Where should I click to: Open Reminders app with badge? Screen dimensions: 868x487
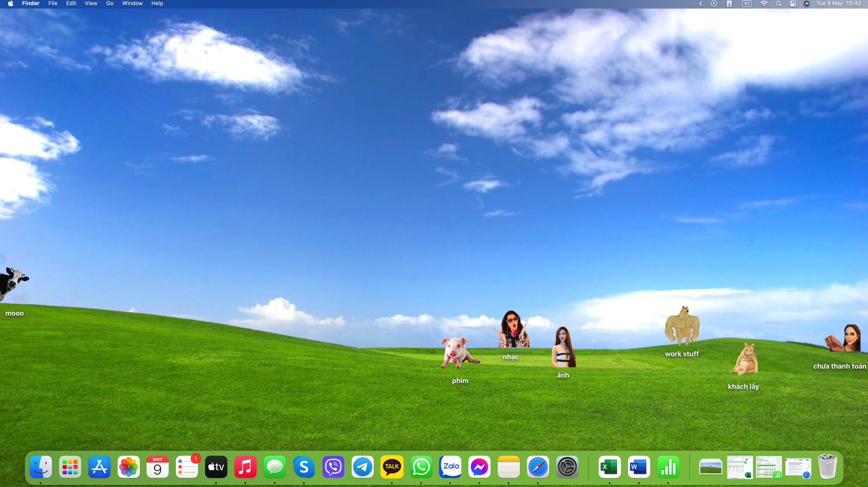(x=187, y=467)
